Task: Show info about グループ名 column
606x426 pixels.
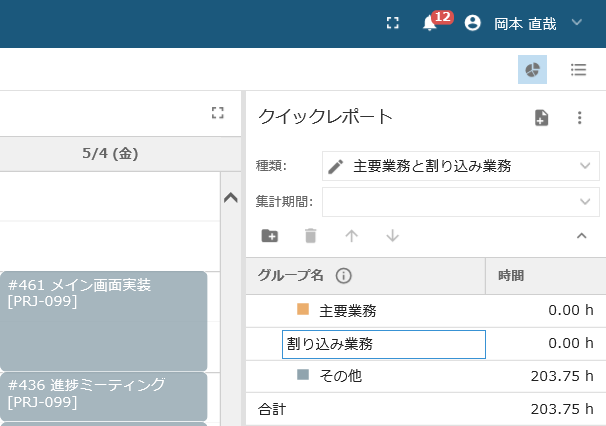Action: click(344, 276)
